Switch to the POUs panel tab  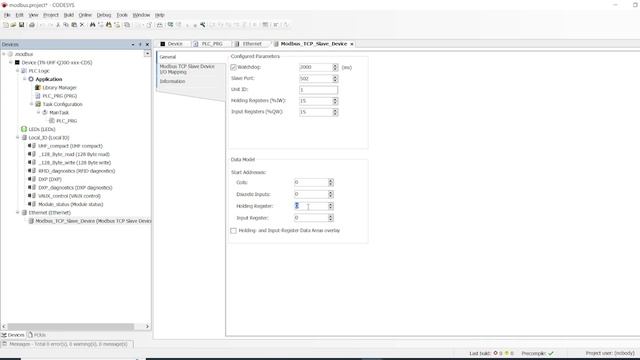pyautogui.click(x=37, y=335)
